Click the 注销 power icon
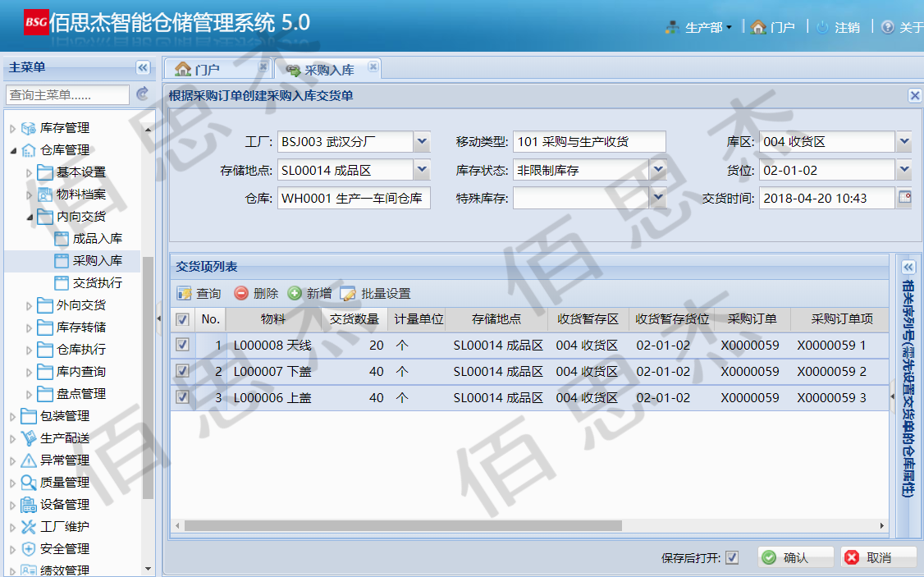Screen dimensions: 924x577 click(x=822, y=27)
